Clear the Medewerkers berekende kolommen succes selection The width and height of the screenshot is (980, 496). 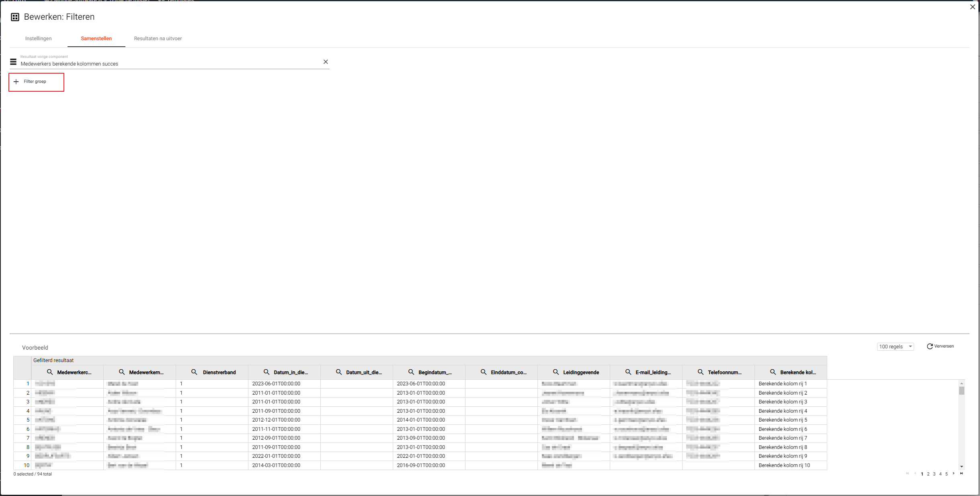326,62
